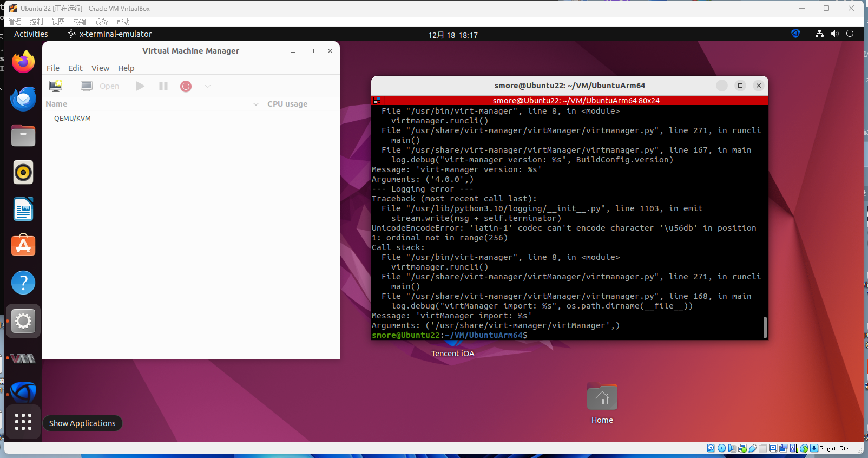Open Firefox from the dock
This screenshot has width=868, height=458.
click(x=23, y=62)
